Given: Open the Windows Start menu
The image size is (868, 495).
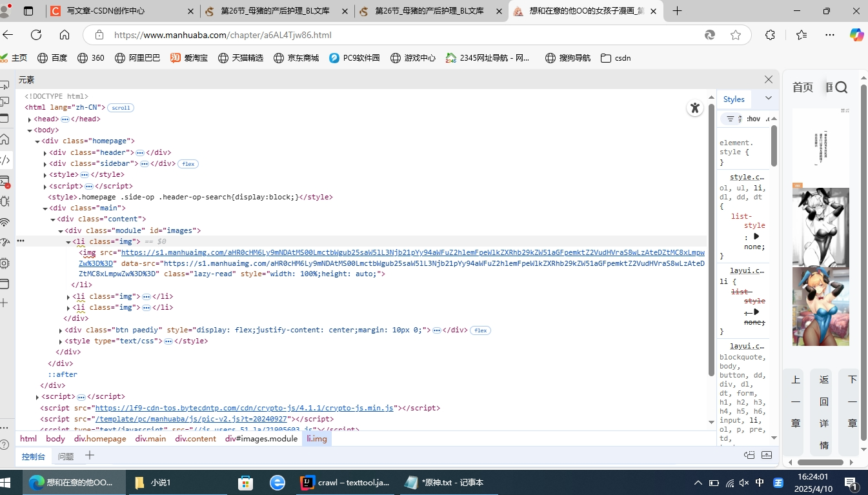Looking at the screenshot, I should coord(6,483).
